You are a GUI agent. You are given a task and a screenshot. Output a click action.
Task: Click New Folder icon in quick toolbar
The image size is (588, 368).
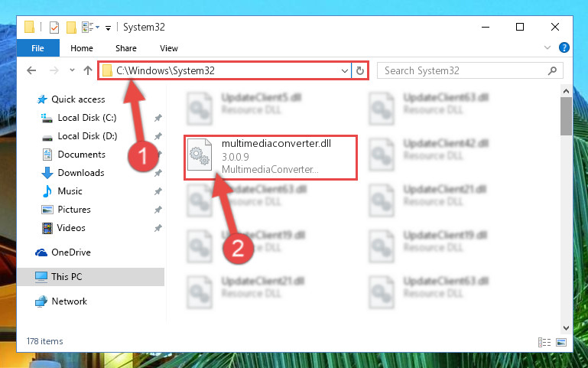pyautogui.click(x=71, y=27)
